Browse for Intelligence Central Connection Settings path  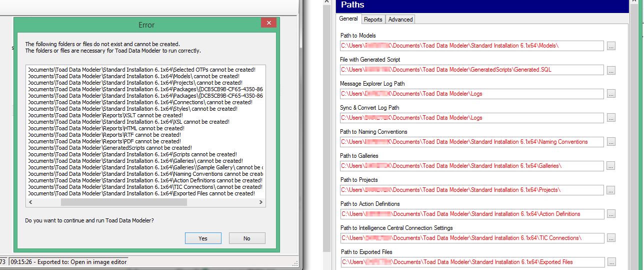coord(611,238)
